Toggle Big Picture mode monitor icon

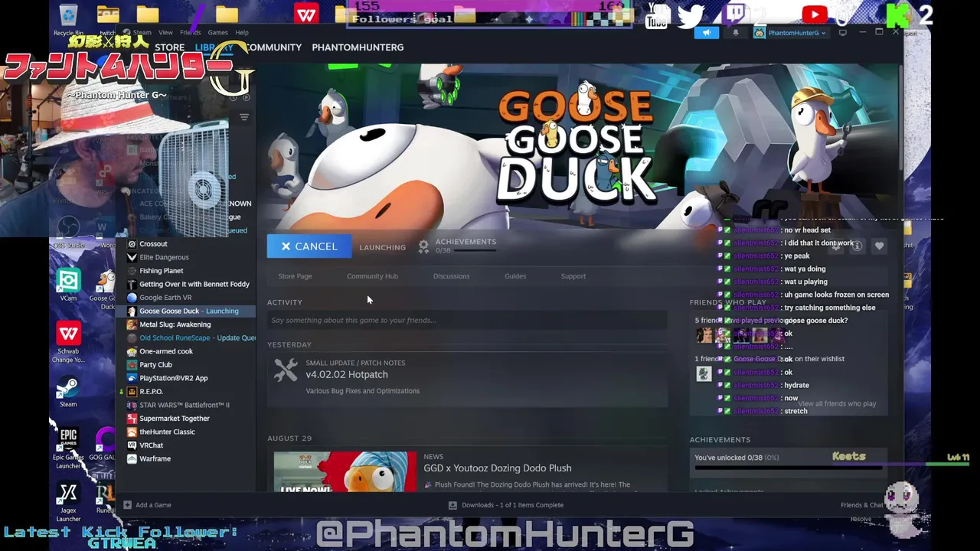pyautogui.click(x=843, y=33)
